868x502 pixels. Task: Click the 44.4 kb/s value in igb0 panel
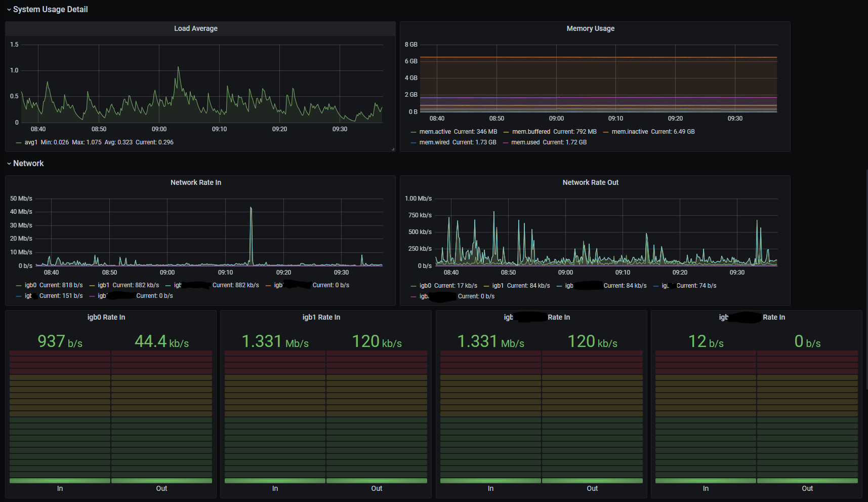tap(161, 341)
